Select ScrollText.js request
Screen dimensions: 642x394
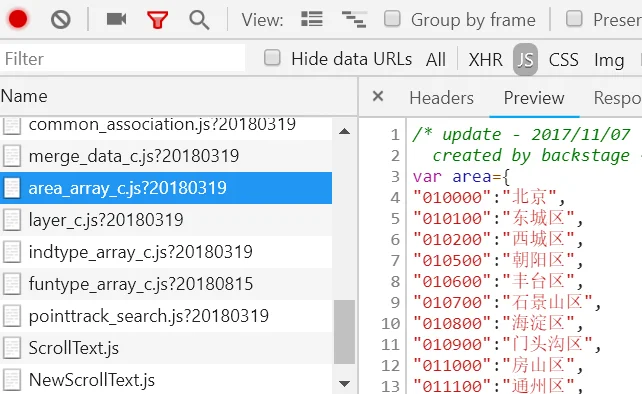pyautogui.click(x=166, y=348)
